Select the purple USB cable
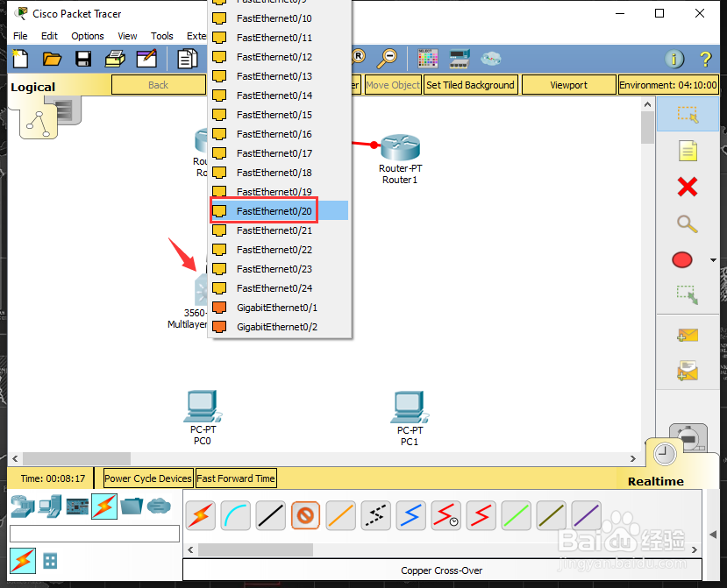This screenshot has width=727, height=588. pyautogui.click(x=587, y=515)
